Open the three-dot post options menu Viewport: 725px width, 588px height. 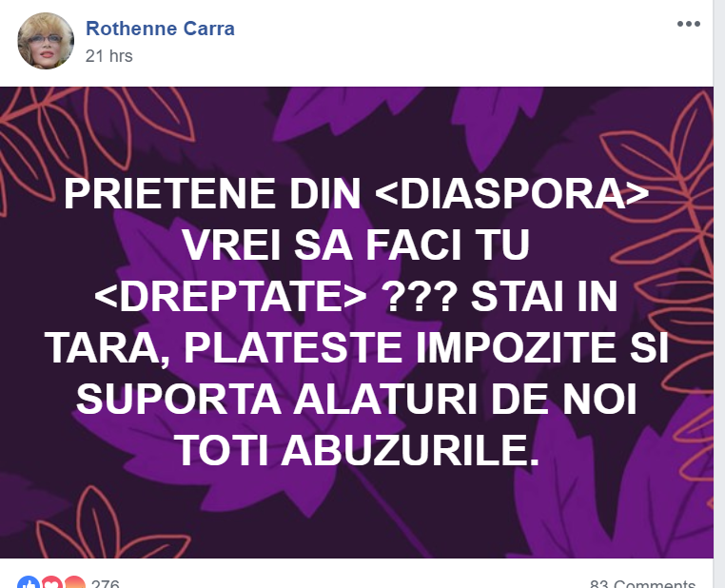(x=689, y=24)
